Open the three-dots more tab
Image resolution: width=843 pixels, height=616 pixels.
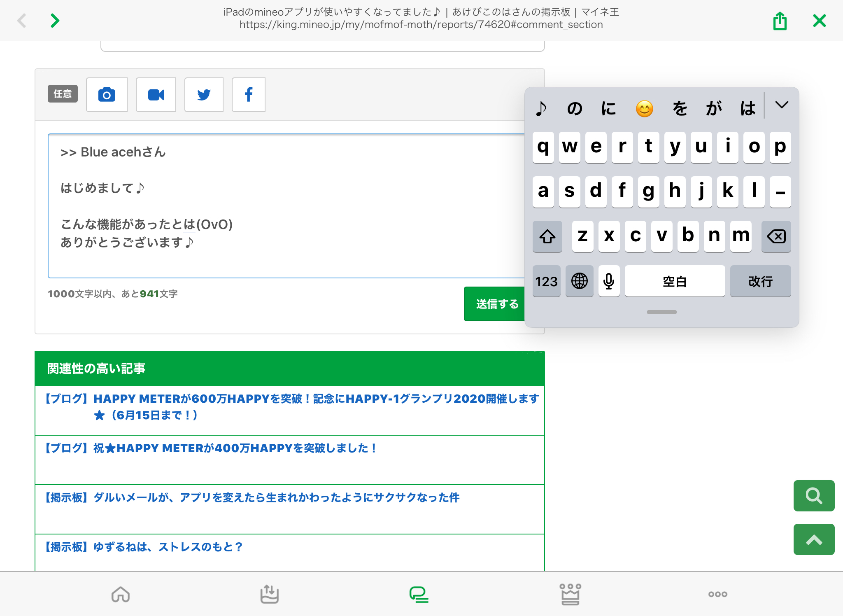[717, 594]
